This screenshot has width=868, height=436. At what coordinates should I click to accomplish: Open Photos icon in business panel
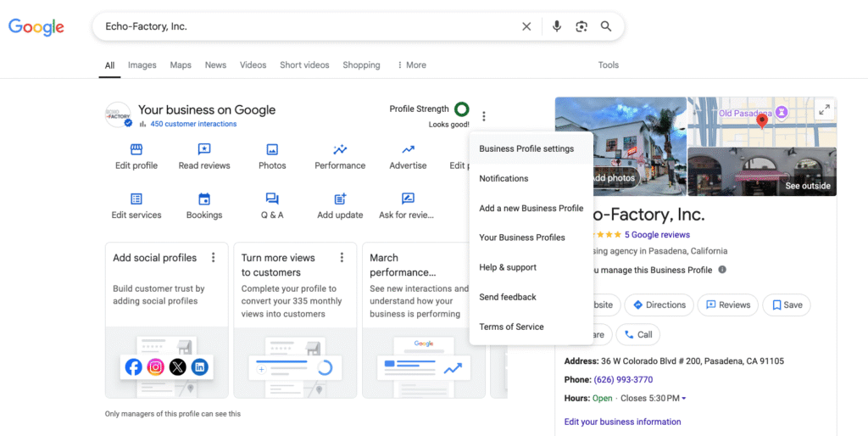272,149
